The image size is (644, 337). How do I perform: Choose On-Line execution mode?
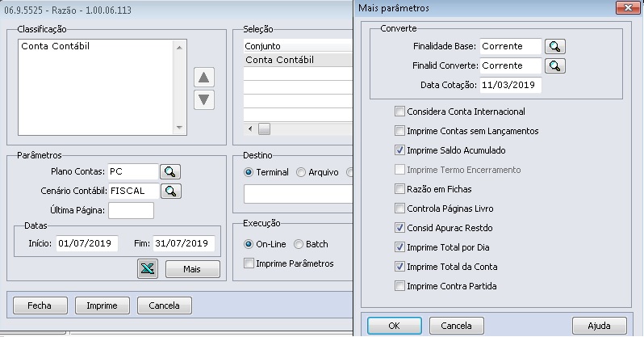click(x=249, y=244)
